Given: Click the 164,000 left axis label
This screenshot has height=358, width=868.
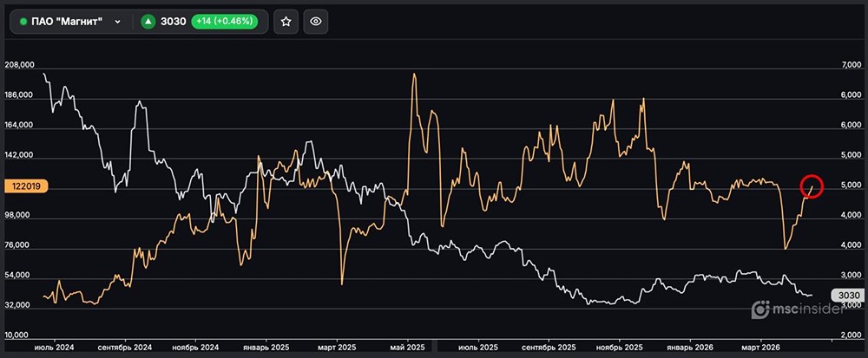Looking at the screenshot, I should click(x=19, y=125).
